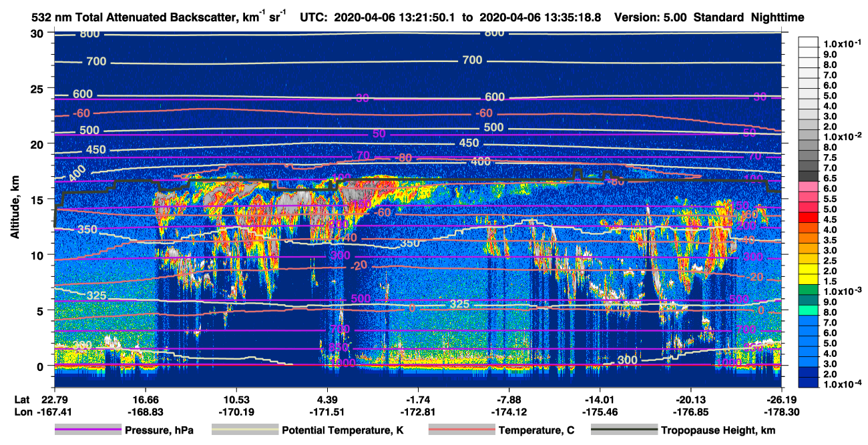The image size is (868, 445).
Task: Click the colorbar label '1.0x10-2'
Action: coord(843,136)
